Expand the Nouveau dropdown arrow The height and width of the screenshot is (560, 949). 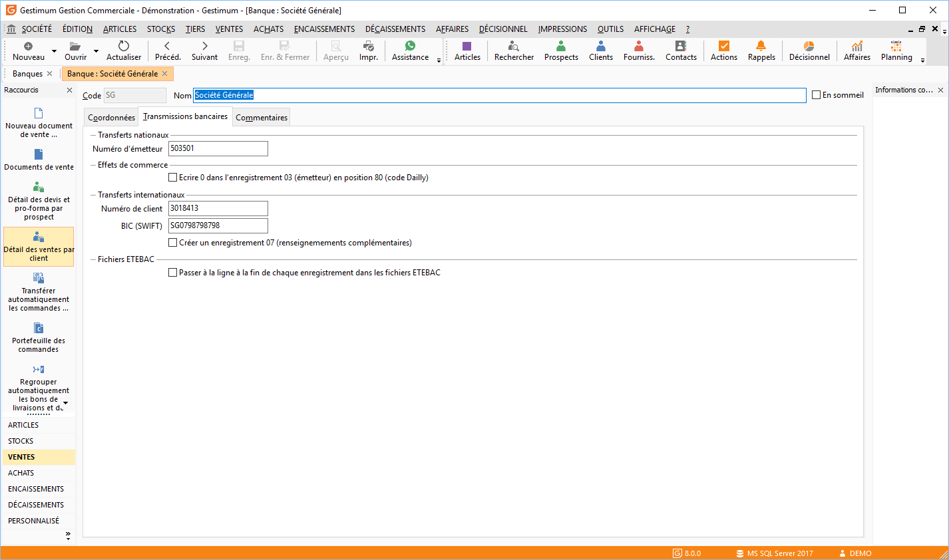[54, 51]
